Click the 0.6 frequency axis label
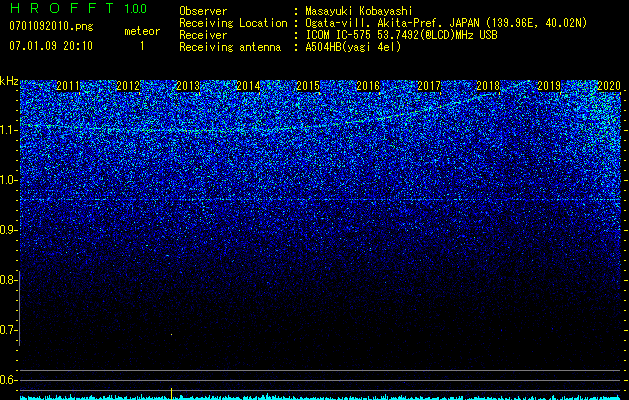Screen dimensions: 629x400 (8, 380)
